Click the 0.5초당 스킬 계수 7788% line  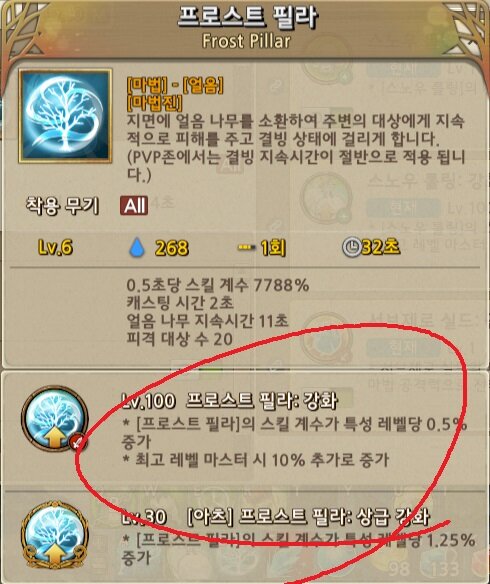pos(218,286)
